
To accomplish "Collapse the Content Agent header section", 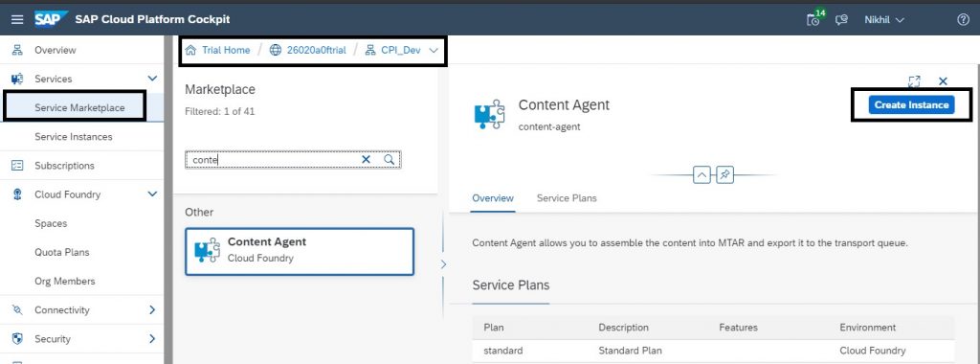I will point(702,175).
